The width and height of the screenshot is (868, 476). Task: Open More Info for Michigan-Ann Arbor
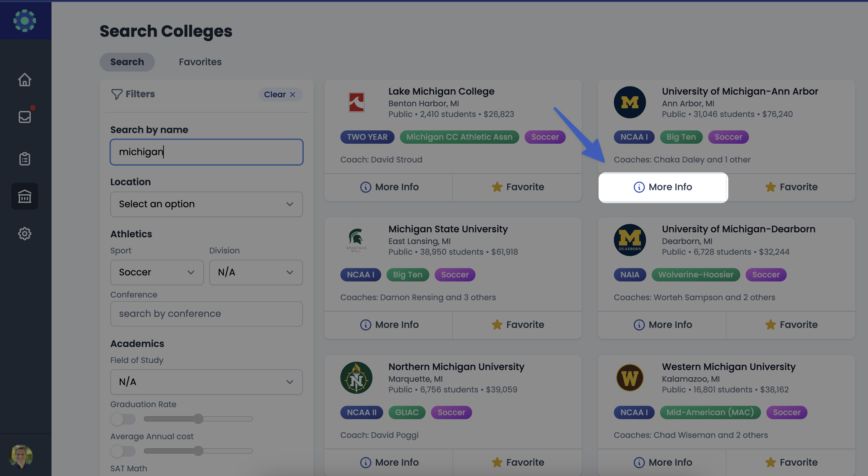pos(662,187)
